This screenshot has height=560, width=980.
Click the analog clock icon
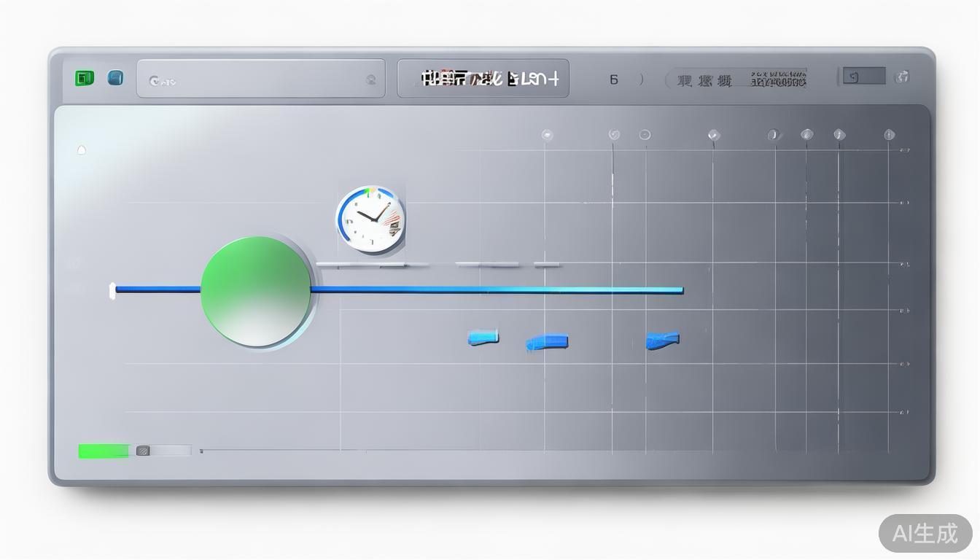[x=370, y=219]
